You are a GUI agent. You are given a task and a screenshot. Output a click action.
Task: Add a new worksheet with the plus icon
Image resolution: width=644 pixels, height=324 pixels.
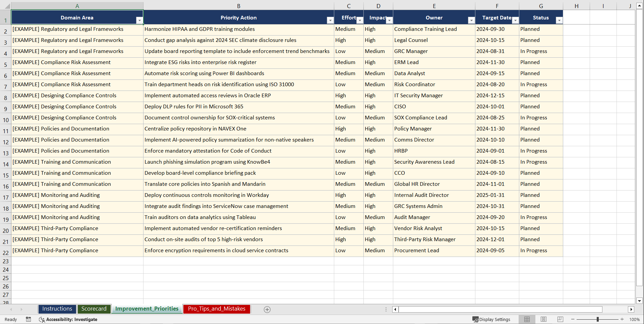coord(267,309)
